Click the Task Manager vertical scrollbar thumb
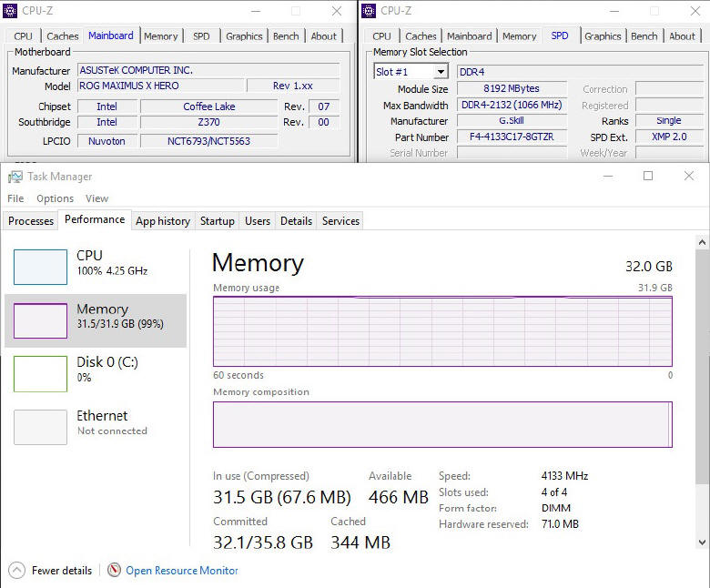Viewport: 710px width, 588px height. tap(703, 367)
